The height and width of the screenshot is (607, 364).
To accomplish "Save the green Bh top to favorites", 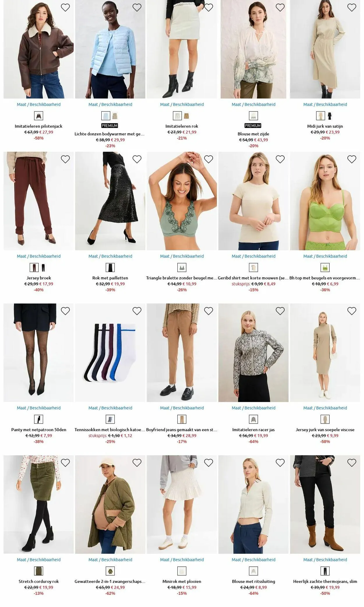I will point(352,159).
